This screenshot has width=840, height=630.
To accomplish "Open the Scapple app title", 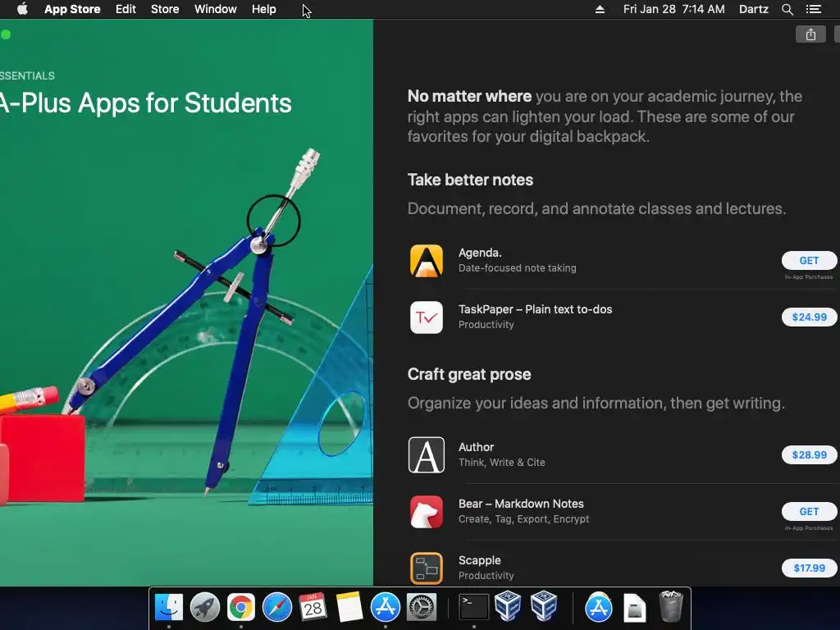I will point(479,560).
